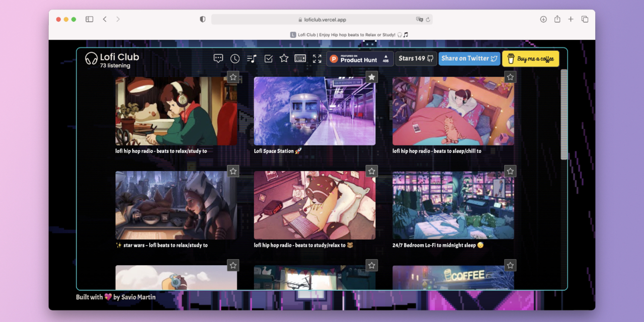
Task: Open a new tab with plus icon
Action: 571,19
